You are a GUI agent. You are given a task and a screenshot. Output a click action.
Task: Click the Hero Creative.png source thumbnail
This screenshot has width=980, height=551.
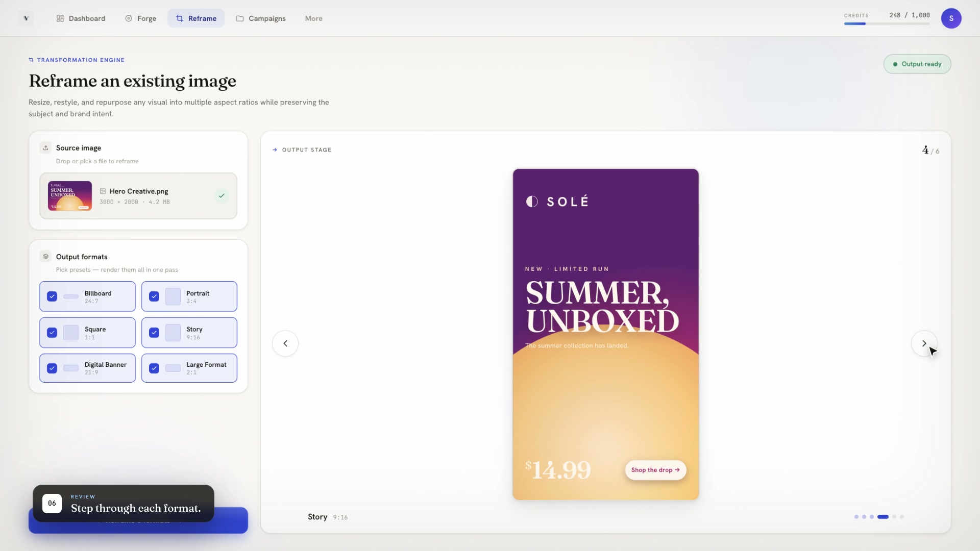(70, 196)
